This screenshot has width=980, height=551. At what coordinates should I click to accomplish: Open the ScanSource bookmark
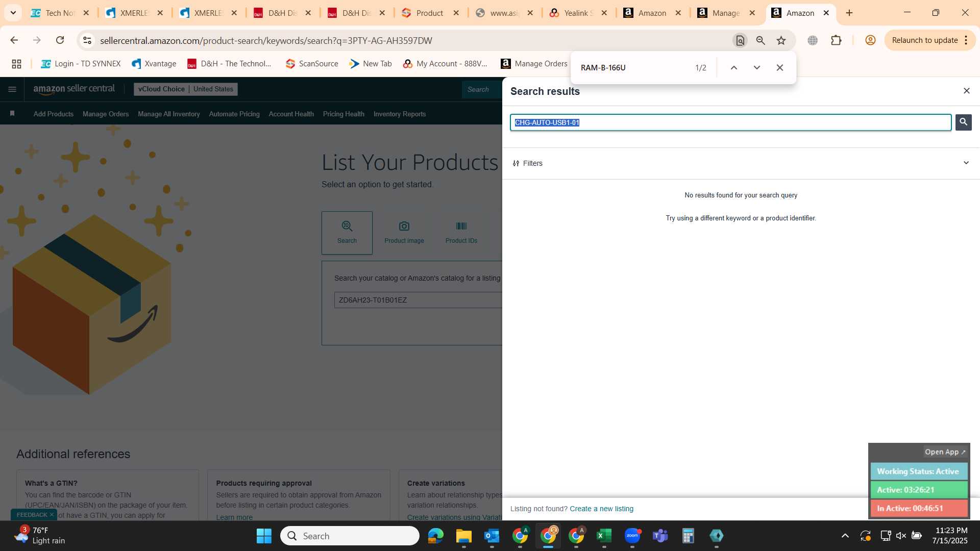coord(312,64)
